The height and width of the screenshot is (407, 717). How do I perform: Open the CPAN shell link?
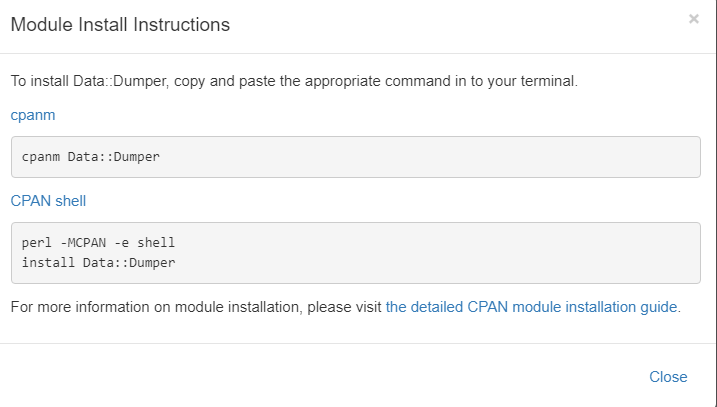click(x=48, y=201)
